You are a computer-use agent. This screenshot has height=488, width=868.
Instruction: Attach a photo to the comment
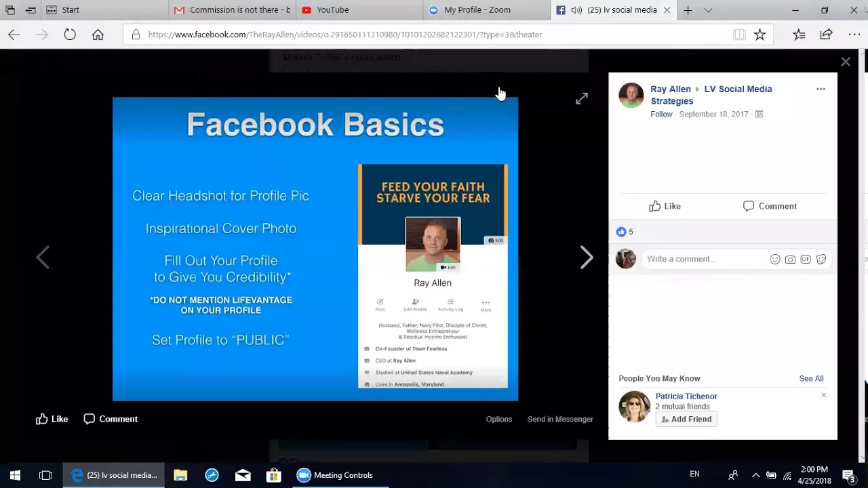790,259
